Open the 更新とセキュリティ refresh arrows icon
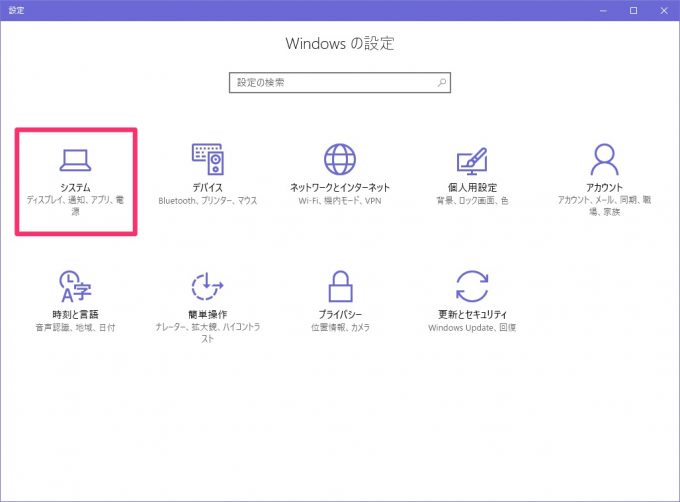Screen dimensions: 680x502 (x=472, y=286)
